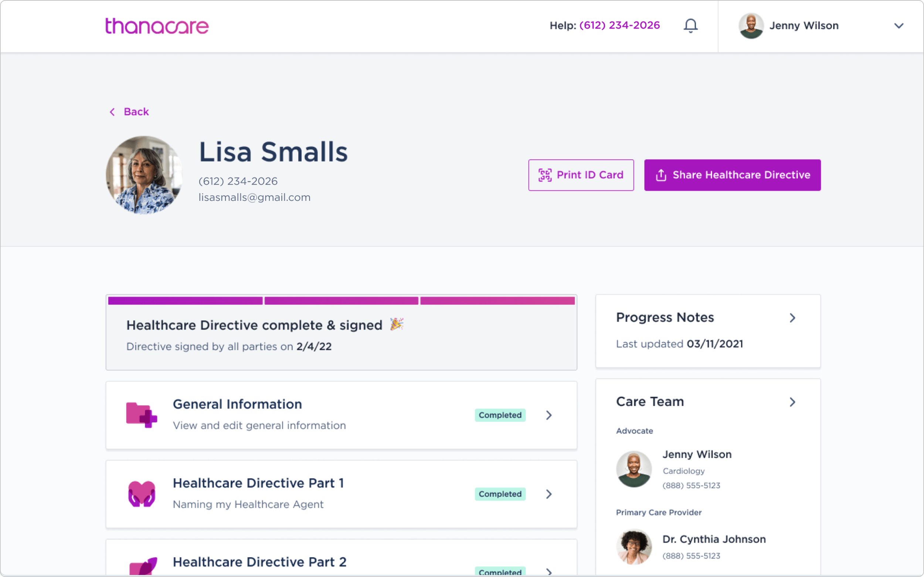The image size is (924, 577).
Task: Click the party popper celebration emoji
Action: tap(396, 324)
